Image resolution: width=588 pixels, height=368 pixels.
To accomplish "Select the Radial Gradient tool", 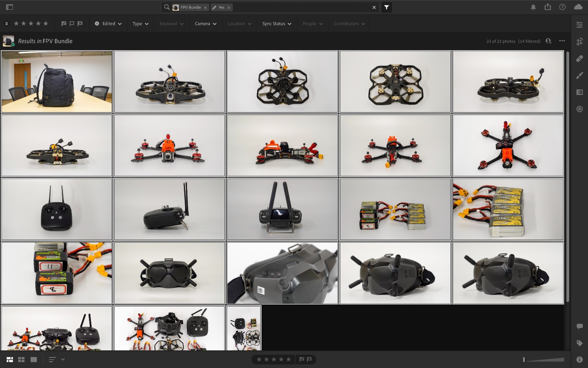I will (x=579, y=109).
